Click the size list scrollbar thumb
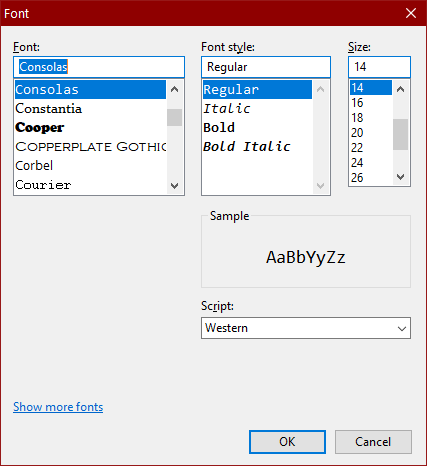The image size is (427, 466). 401,134
